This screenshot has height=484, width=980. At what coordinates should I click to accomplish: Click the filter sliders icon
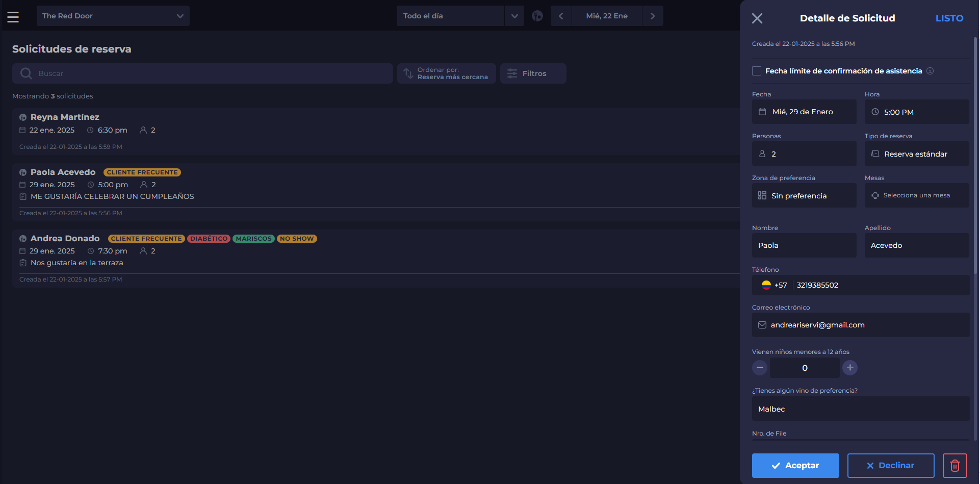[512, 73]
